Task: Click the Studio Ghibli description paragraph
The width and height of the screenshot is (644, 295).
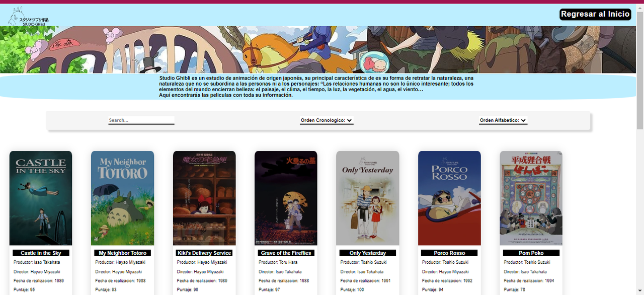Action: pos(316,87)
